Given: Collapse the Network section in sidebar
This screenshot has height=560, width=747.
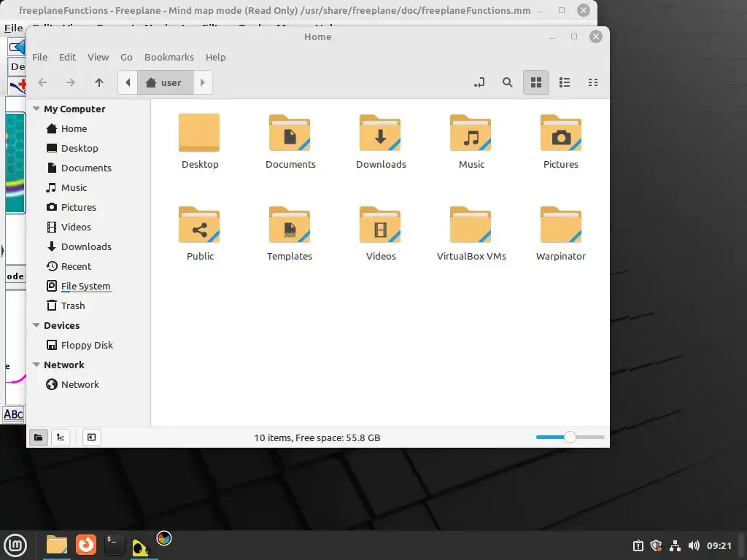Looking at the screenshot, I should [36, 365].
